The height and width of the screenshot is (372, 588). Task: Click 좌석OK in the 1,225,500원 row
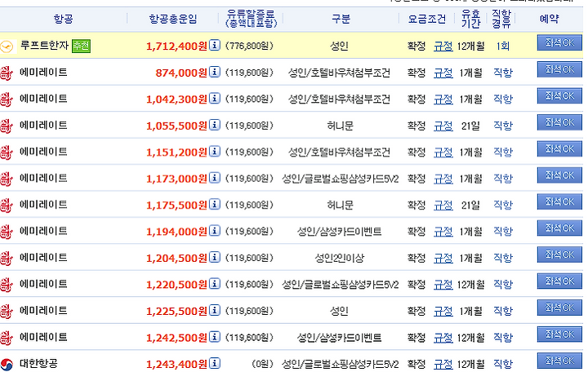pyautogui.click(x=559, y=308)
